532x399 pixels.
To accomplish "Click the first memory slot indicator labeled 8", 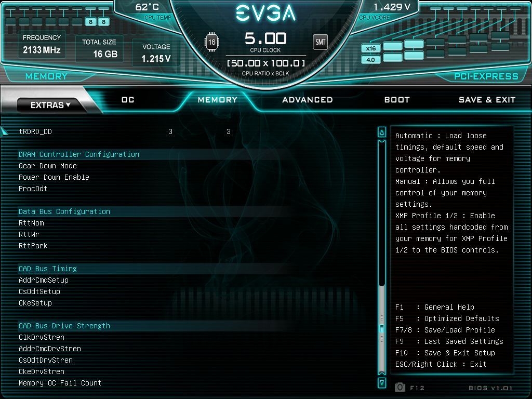I will point(90,22).
